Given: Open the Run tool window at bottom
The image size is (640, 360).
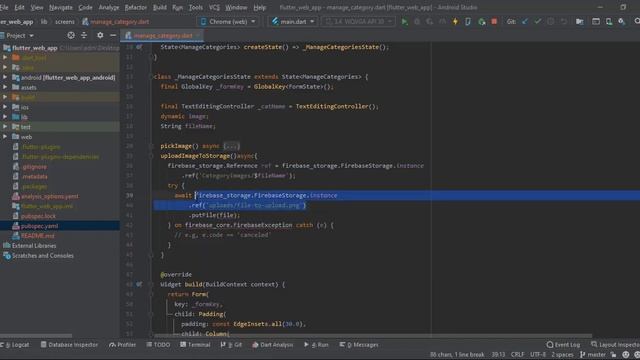Looking at the screenshot, I should pos(316,345).
